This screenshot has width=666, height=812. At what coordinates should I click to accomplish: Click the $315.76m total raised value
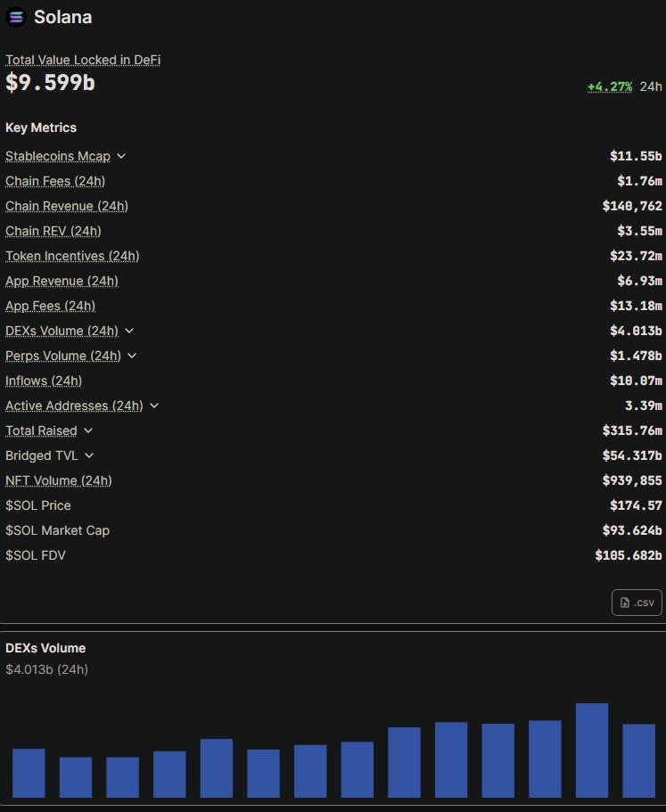632,431
